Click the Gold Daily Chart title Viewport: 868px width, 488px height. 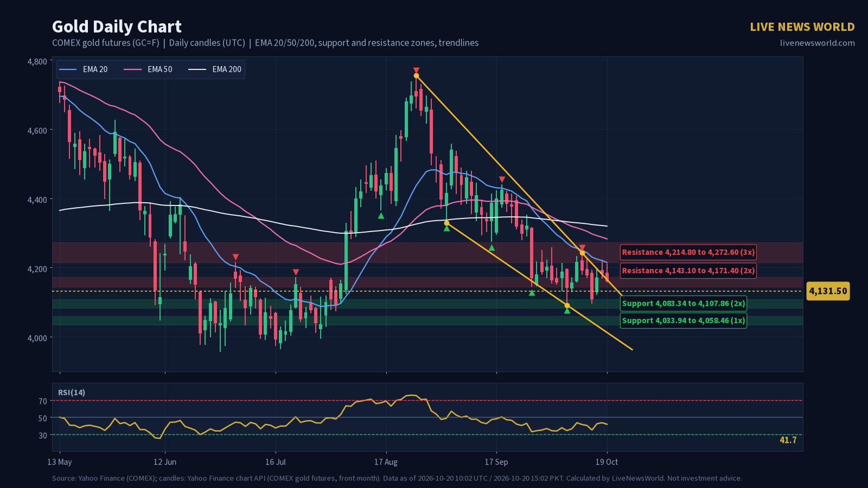click(117, 27)
